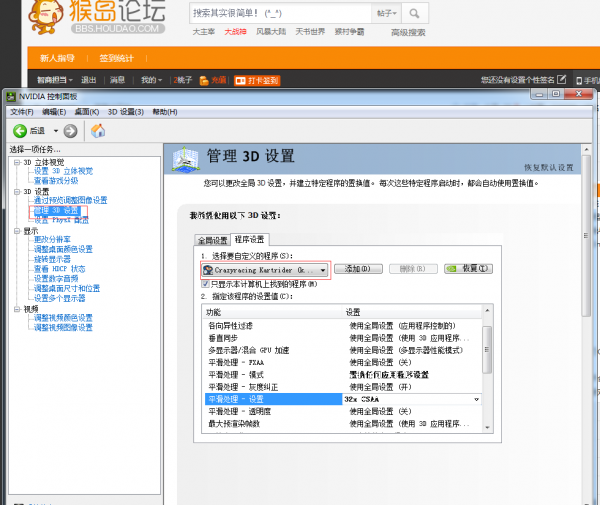Select the 垂直同步 settings row
The height and width of the screenshot is (505, 600).
343,338
